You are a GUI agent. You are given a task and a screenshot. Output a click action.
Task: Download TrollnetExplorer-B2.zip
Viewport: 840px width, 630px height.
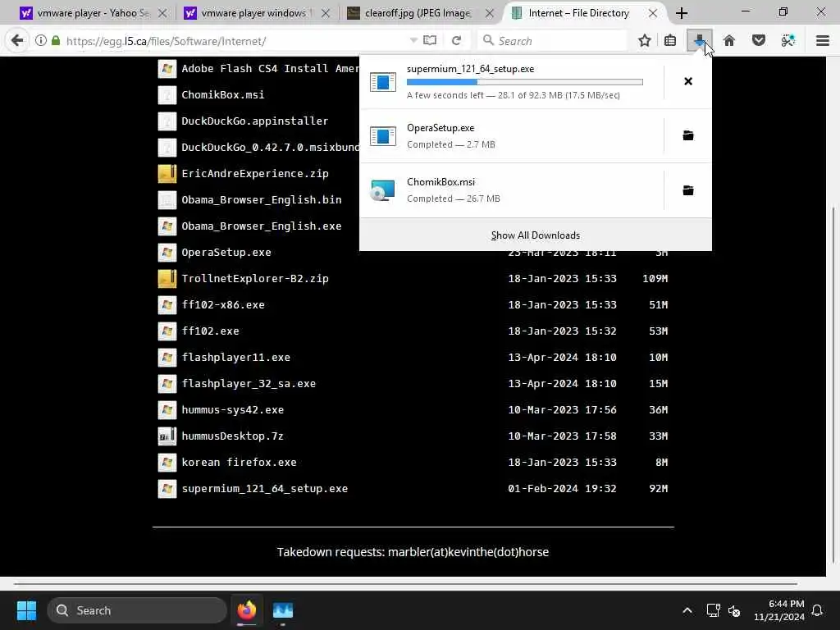click(255, 279)
